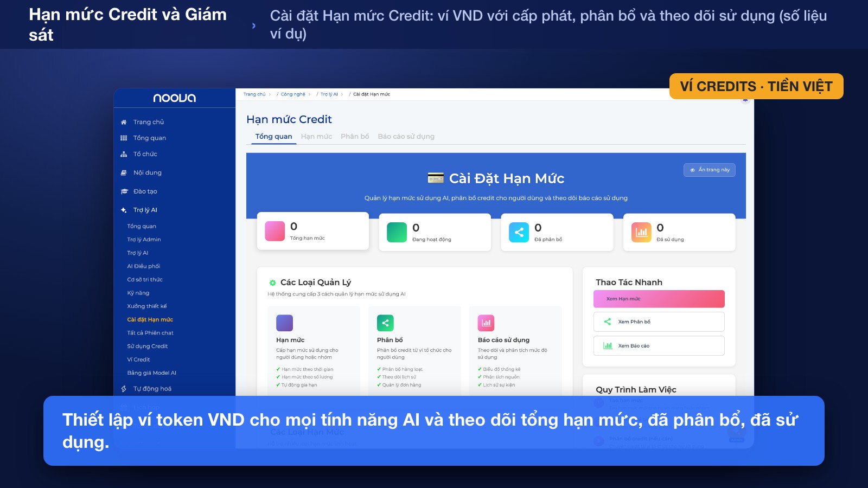Hide the banner with Ẩn trang này
The width and height of the screenshot is (868, 488).
click(x=710, y=170)
